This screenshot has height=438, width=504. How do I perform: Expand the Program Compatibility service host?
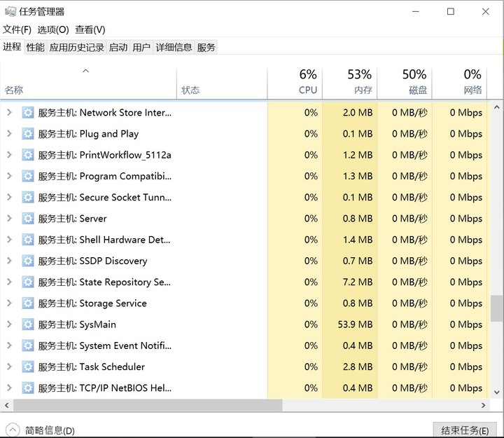click(x=9, y=176)
